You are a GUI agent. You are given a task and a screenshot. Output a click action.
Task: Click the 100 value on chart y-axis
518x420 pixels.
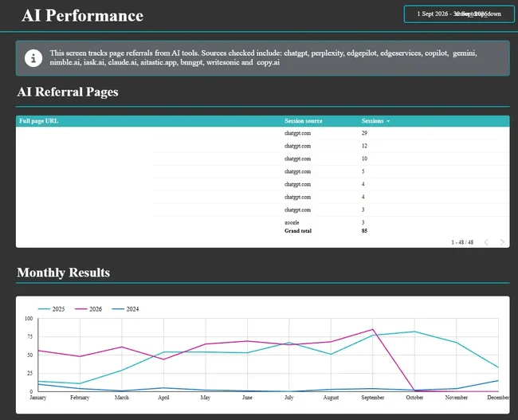pos(29,319)
